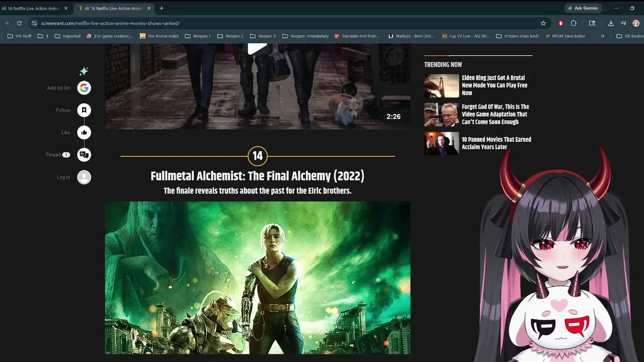Open the Thread comments icon
Image resolution: width=644 pixels, height=362 pixels.
pyautogui.click(x=84, y=155)
